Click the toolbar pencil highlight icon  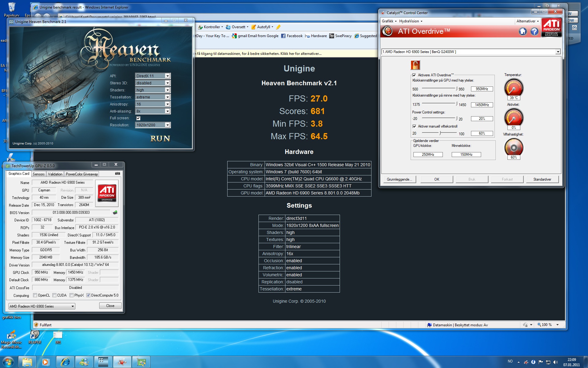pos(278,27)
